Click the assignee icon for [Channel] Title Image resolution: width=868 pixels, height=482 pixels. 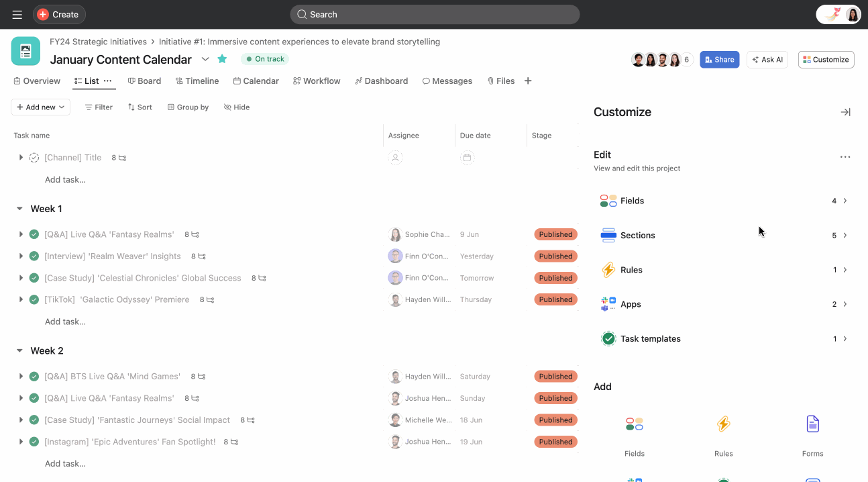pyautogui.click(x=395, y=158)
